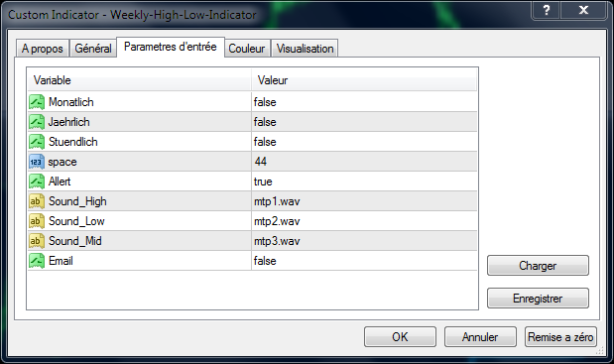Go to the Général tab
The width and height of the screenshot is (614, 364).
click(93, 49)
